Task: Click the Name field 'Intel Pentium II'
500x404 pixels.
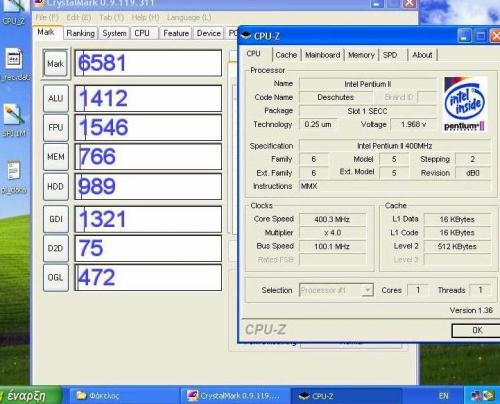Action: click(368, 84)
